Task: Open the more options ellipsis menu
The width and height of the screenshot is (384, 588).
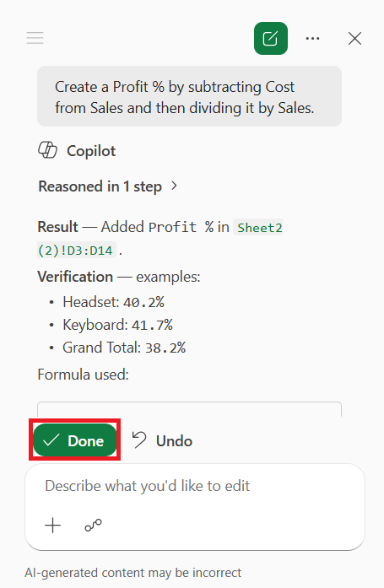Action: click(x=312, y=38)
